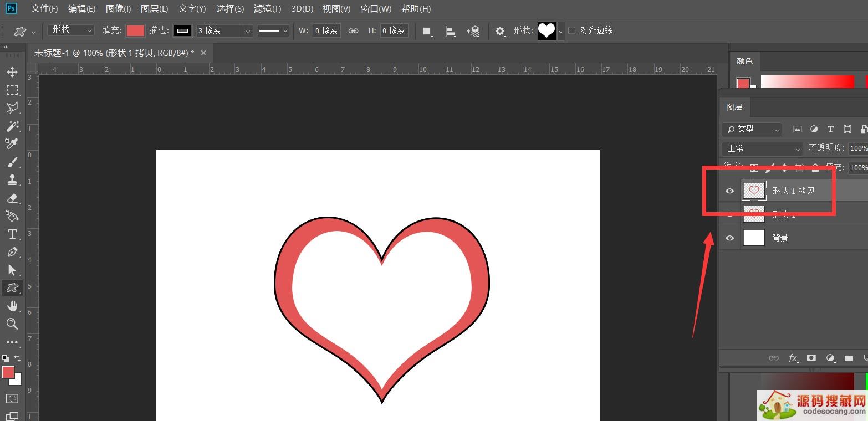Screen dimensions: 868x421
Task: Select the Rectangular Marquee tool
Action: (12, 90)
